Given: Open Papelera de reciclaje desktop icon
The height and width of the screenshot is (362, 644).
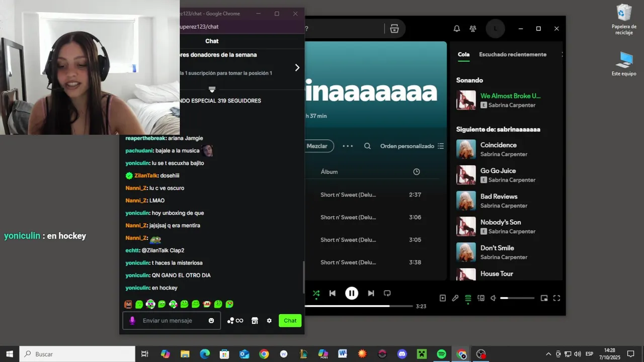Looking at the screenshot, I should (x=624, y=20).
